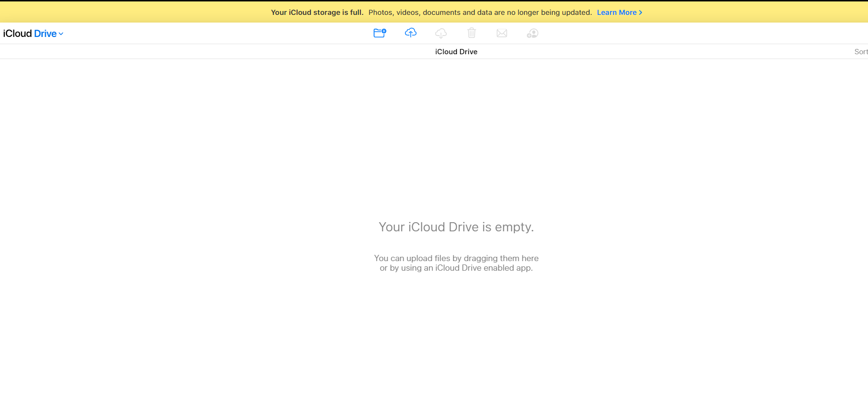Viewport: 868px width, 395px height.
Task: Open the Sort options
Action: click(861, 52)
